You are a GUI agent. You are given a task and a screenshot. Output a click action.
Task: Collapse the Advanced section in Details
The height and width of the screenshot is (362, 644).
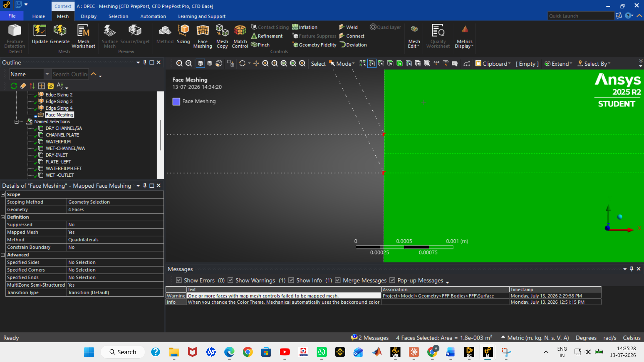coord(3,255)
